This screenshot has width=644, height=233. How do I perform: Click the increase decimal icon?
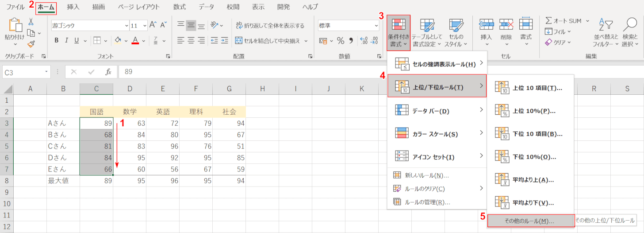tap(364, 40)
